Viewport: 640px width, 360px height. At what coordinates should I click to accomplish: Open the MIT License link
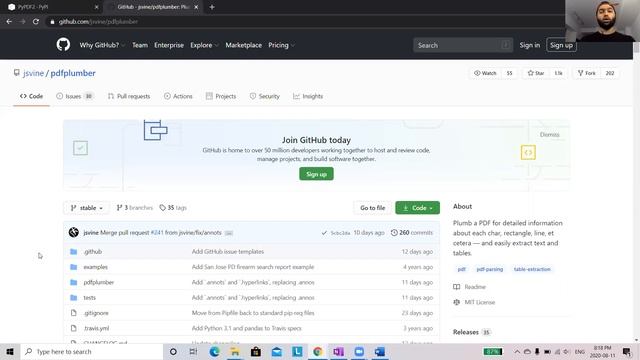click(x=474, y=302)
